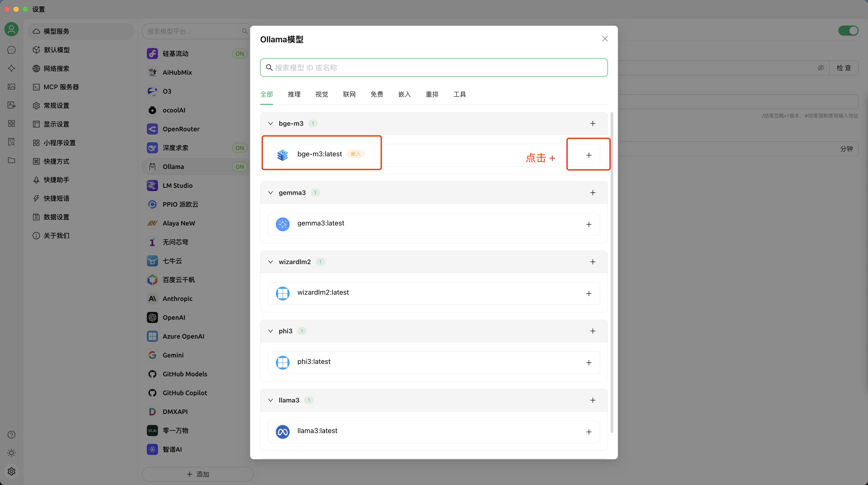Collapse the llama3 group chevron
This screenshot has width=868, height=485.
pyautogui.click(x=270, y=400)
